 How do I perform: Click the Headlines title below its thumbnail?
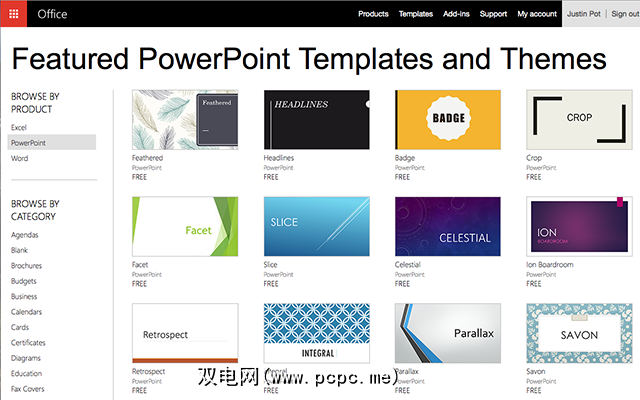pos(279,158)
